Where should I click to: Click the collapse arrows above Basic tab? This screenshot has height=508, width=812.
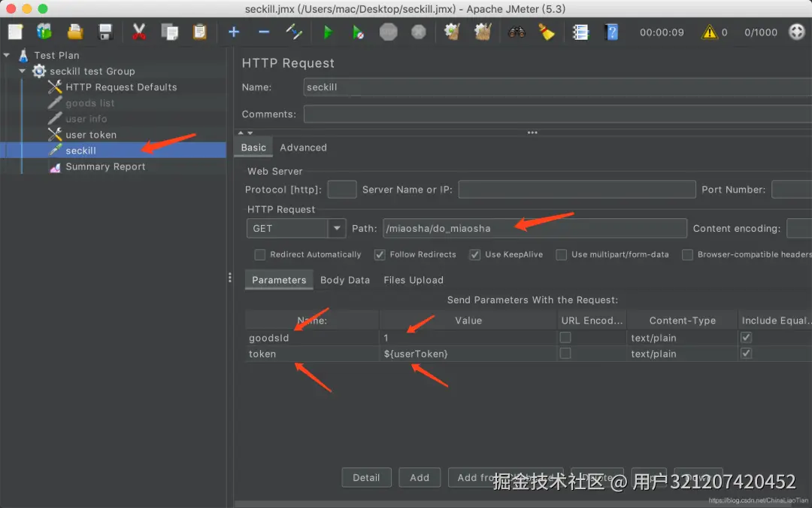[x=245, y=132]
